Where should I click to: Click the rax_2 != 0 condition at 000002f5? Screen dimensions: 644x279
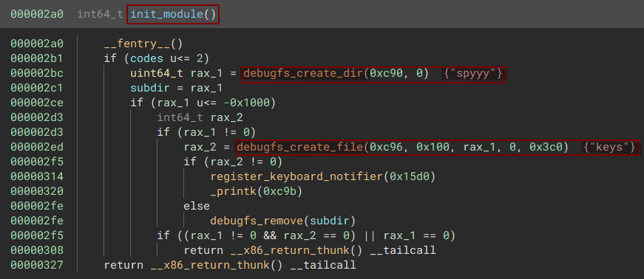coord(243,162)
